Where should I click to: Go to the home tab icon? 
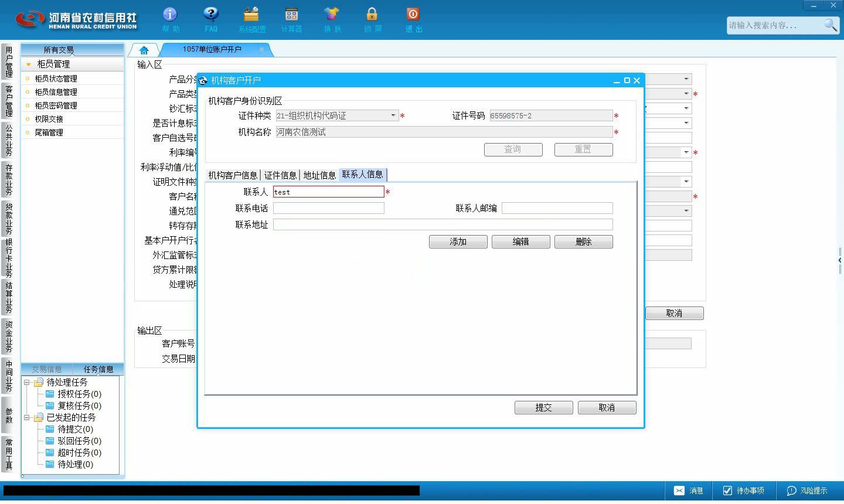[144, 50]
